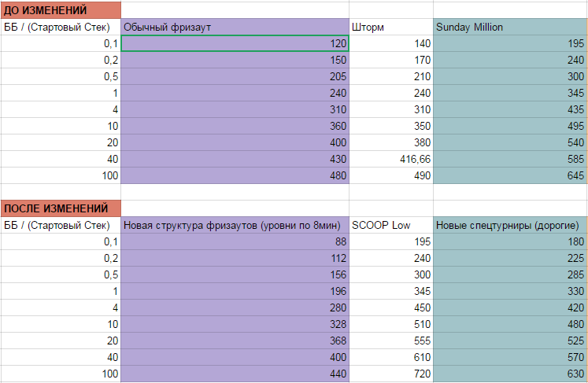
Task: Select the "Sunday Million" header cell
Action: (510, 28)
